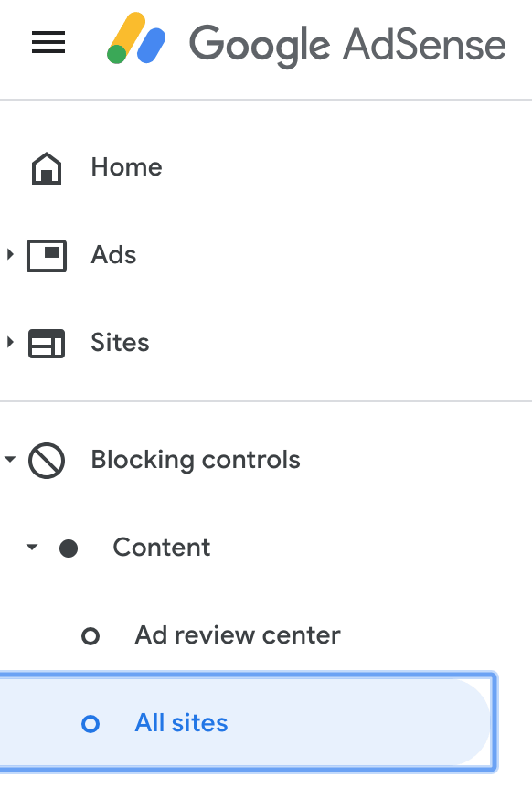Select the Content tree item
This screenshot has width=532, height=788.
click(162, 548)
